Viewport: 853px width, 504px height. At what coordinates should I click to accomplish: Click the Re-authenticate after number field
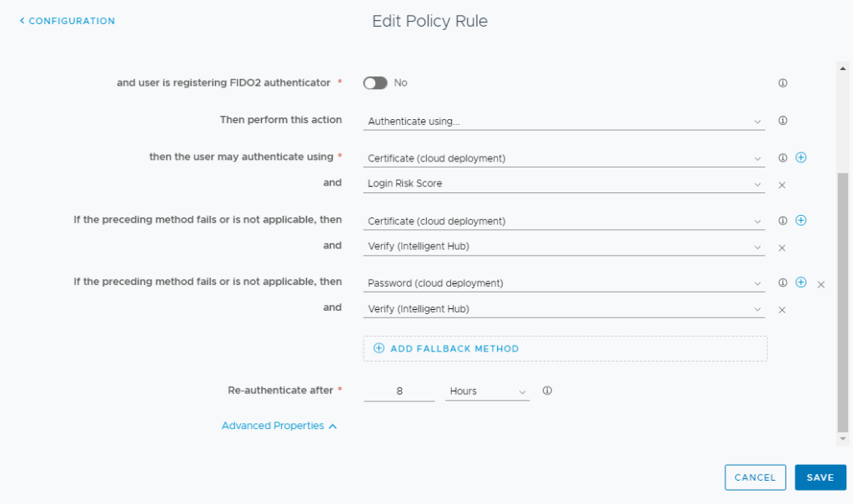coord(399,391)
